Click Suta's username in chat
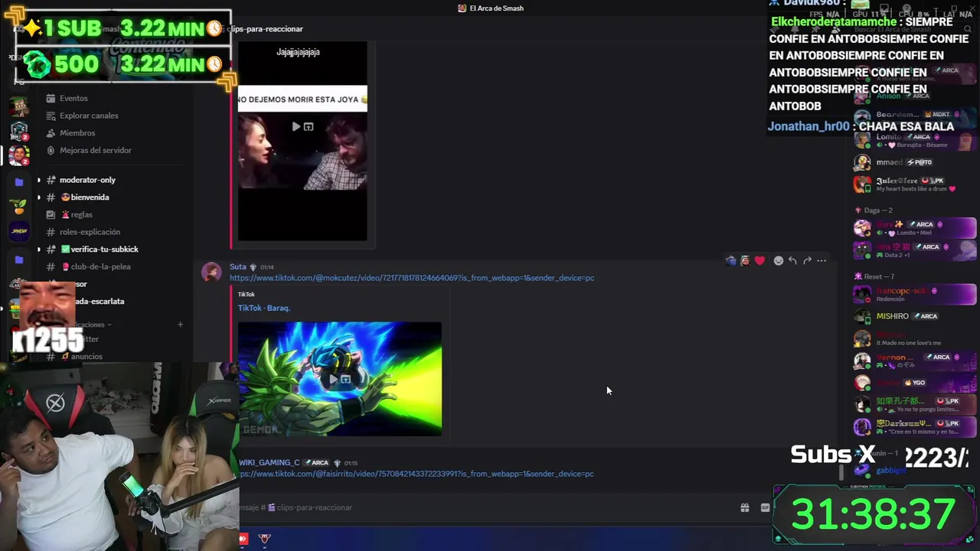The width and height of the screenshot is (980, 551). pyautogui.click(x=238, y=267)
